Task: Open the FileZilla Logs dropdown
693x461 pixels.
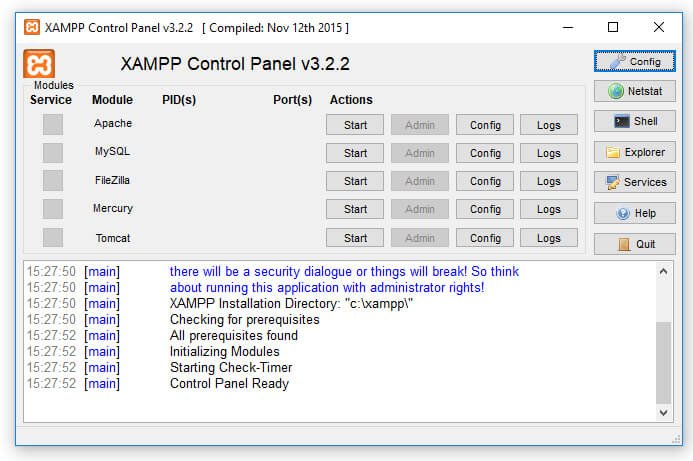Action: click(548, 181)
